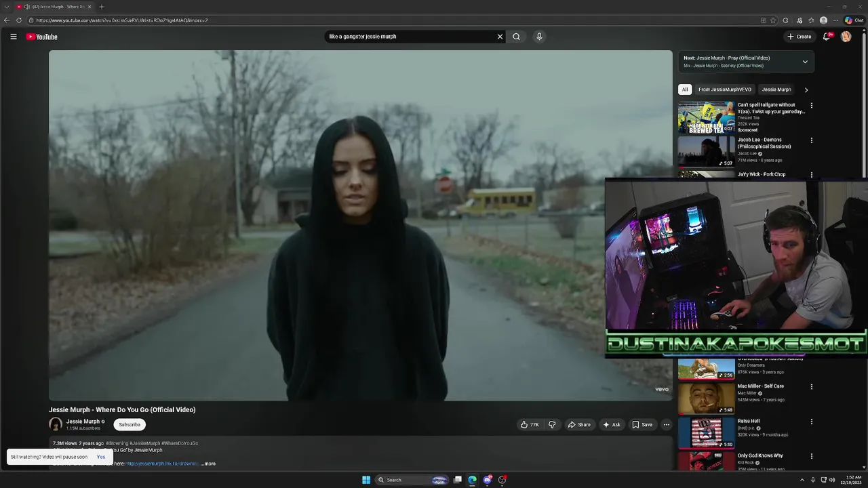The width and height of the screenshot is (868, 488).
Task: Reload the browser page
Action: [19, 20]
